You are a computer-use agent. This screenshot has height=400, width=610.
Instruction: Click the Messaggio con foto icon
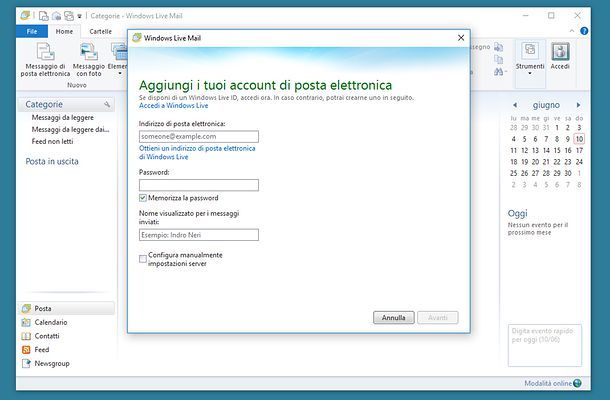[x=89, y=52]
